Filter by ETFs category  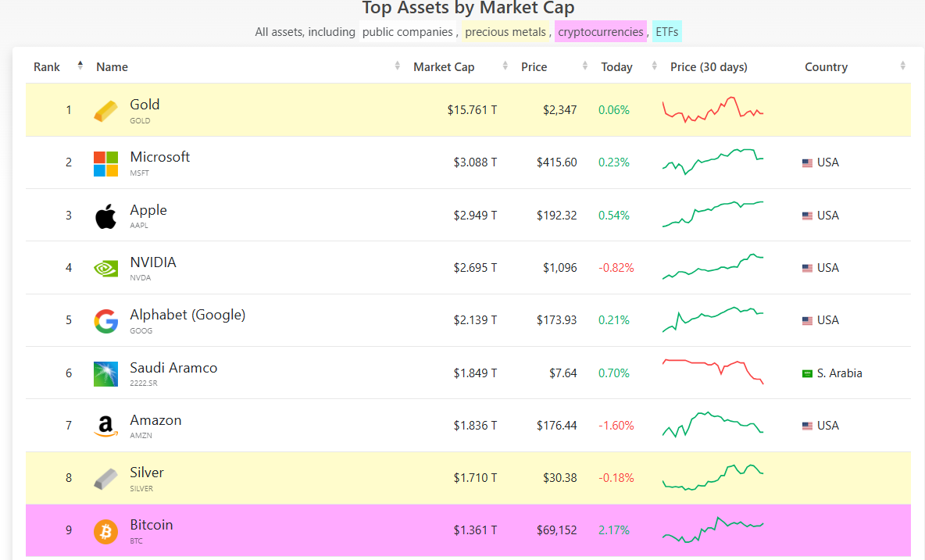667,32
